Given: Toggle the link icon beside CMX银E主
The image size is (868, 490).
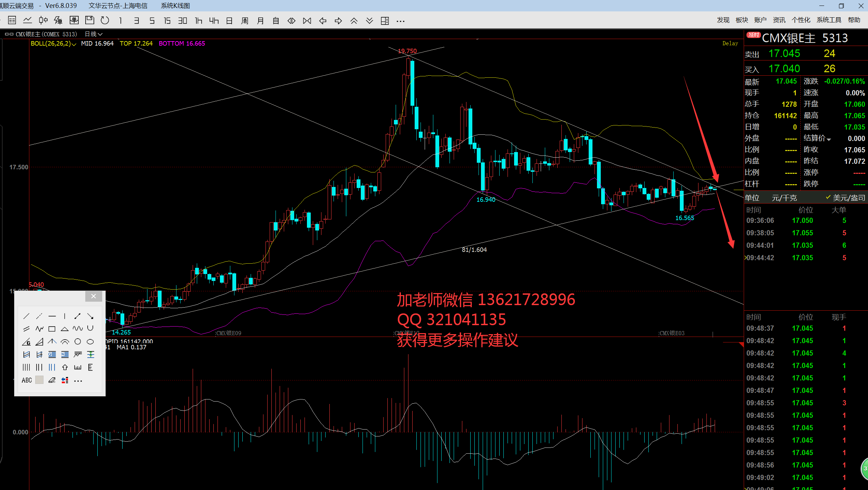Looking at the screenshot, I should click(9, 34).
